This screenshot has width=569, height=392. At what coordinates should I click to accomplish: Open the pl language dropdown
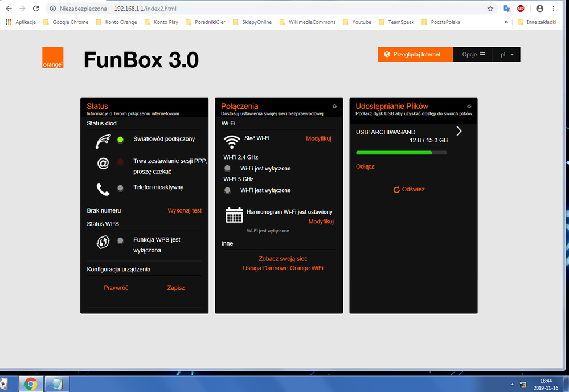pyautogui.click(x=506, y=55)
